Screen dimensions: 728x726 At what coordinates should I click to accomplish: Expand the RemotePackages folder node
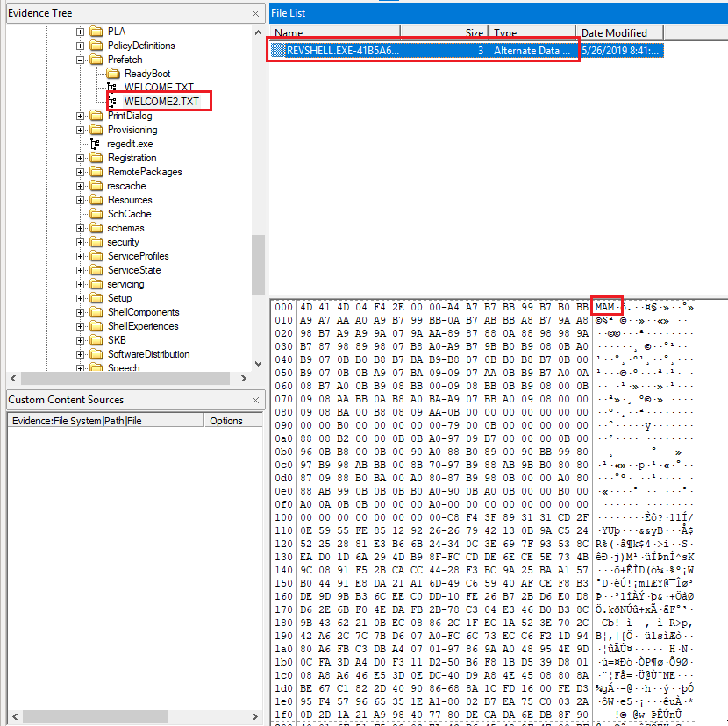point(81,172)
